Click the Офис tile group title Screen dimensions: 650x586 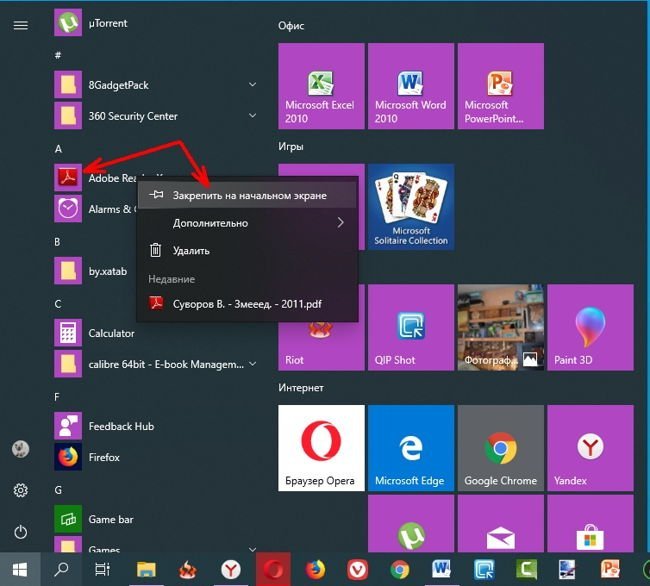coord(291,26)
